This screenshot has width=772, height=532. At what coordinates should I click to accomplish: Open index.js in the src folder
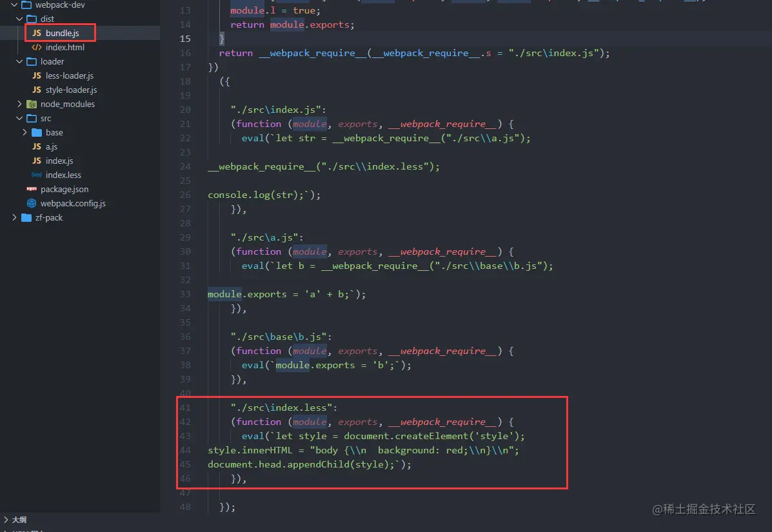coord(59,161)
